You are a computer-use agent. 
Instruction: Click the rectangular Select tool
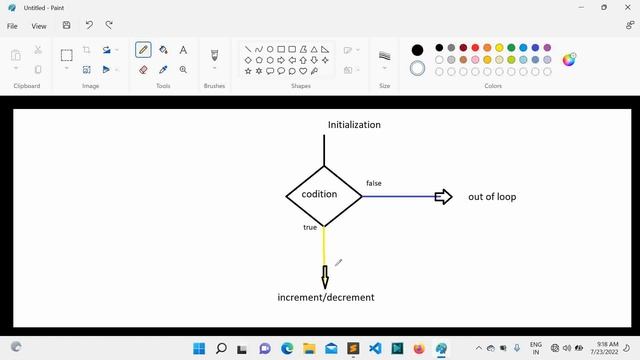click(67, 55)
